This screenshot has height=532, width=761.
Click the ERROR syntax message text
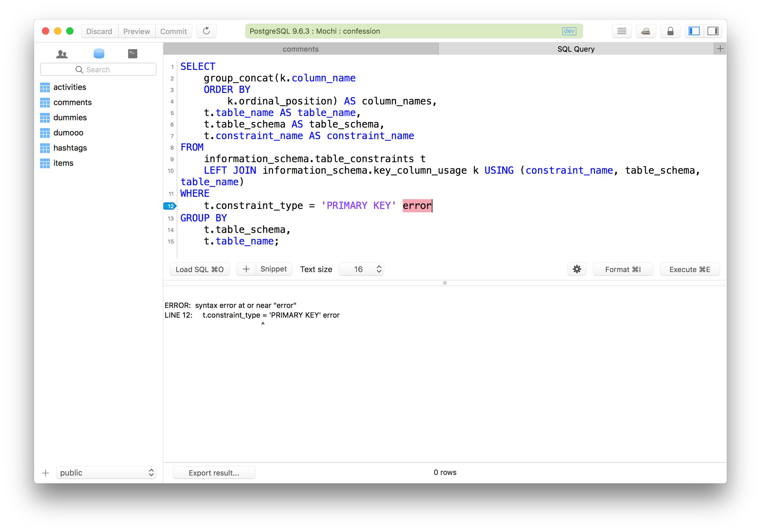pyautogui.click(x=230, y=306)
